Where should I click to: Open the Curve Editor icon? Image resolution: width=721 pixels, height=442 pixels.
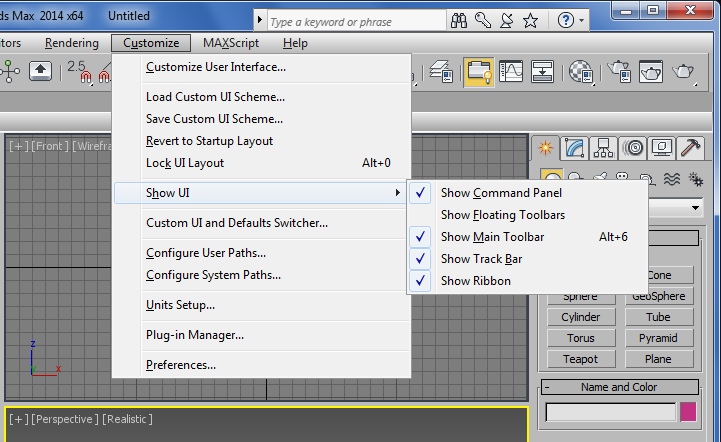(511, 72)
